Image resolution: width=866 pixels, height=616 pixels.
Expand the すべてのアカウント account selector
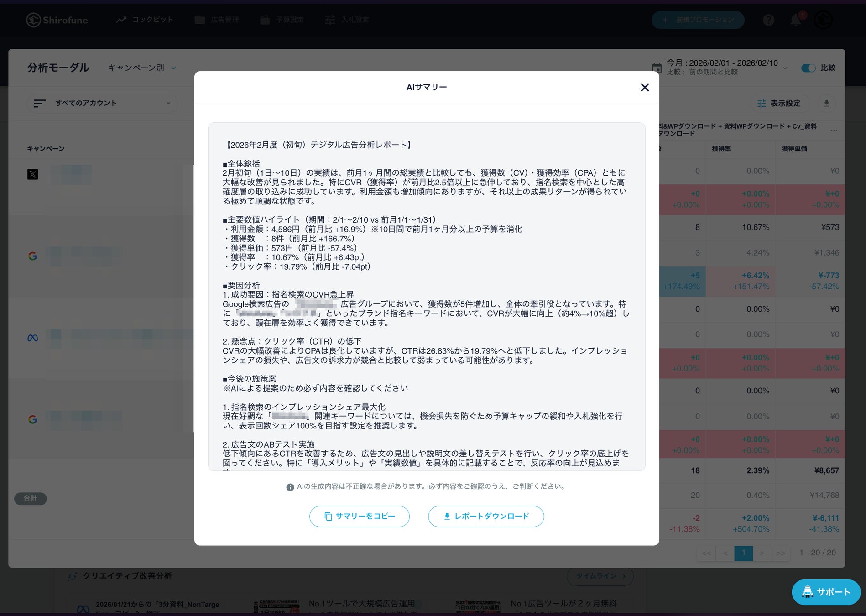point(102,103)
